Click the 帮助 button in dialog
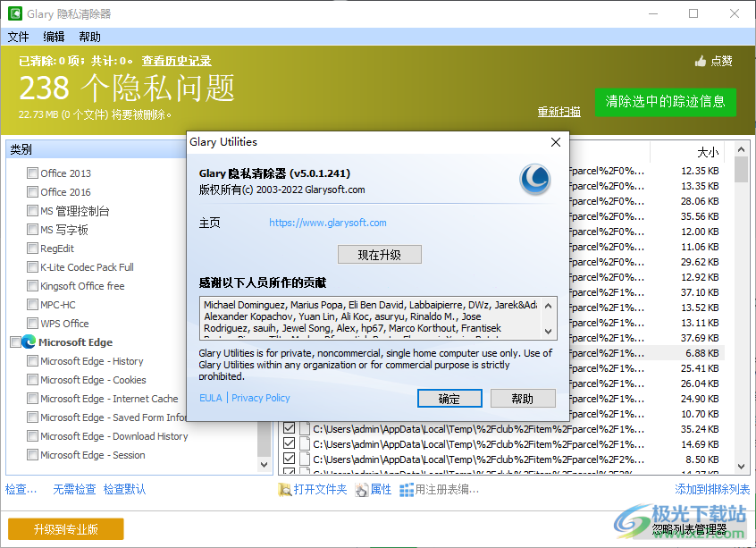Image resolution: width=756 pixels, height=548 pixels. click(x=523, y=399)
